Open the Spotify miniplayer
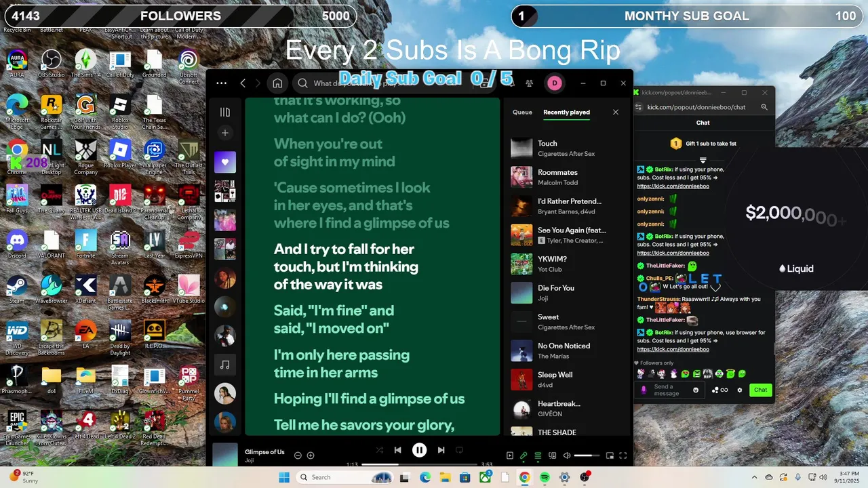 (610, 455)
